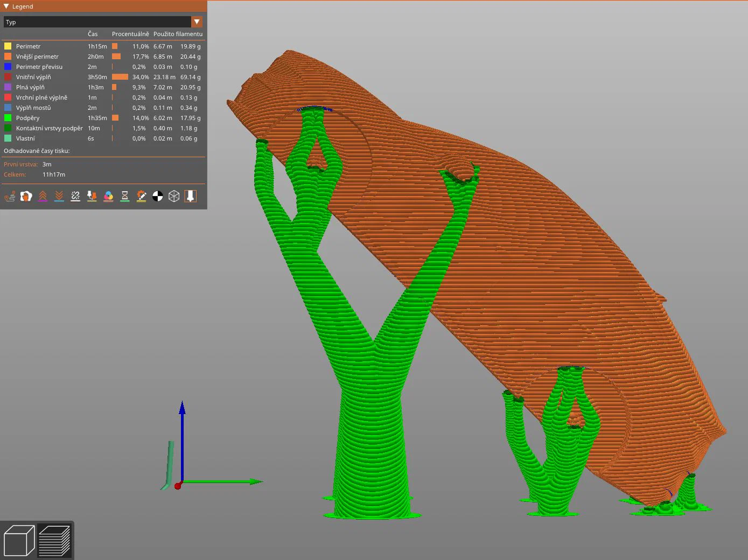The width and height of the screenshot is (748, 560).
Task: Click the bright green Podpěry swatch
Action: [x=8, y=118]
